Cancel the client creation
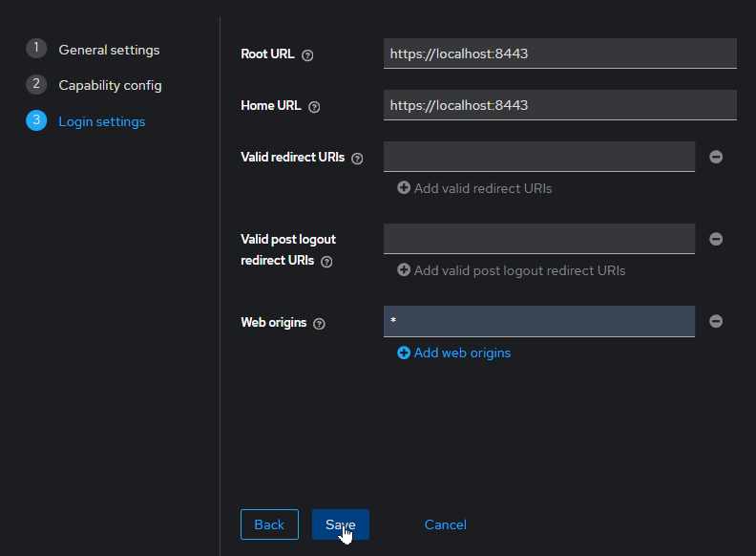 [x=445, y=524]
